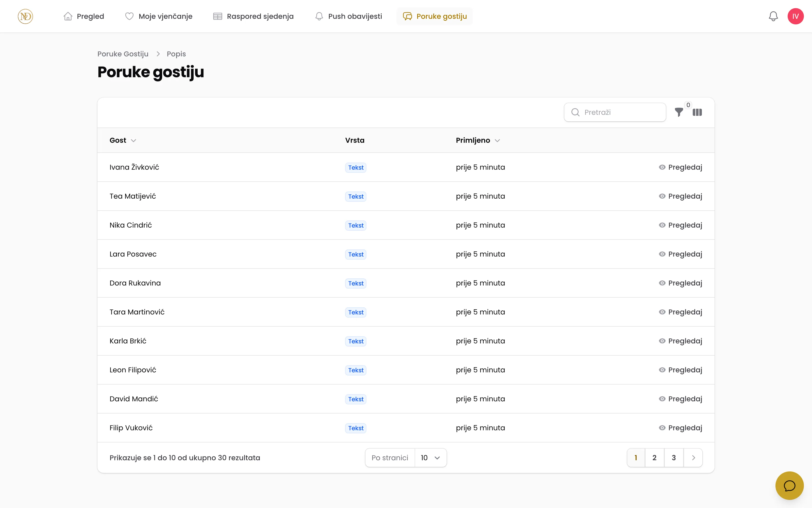The height and width of the screenshot is (508, 812).
Task: Open Moje vjenčanje tab
Action: 159,16
